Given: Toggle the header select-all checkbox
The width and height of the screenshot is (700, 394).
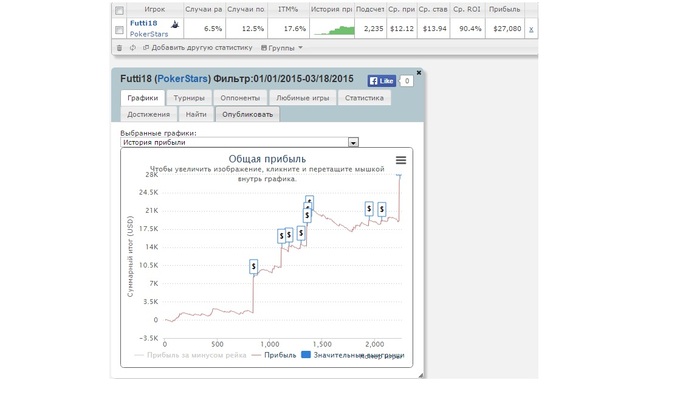Looking at the screenshot, I should pos(119,10).
